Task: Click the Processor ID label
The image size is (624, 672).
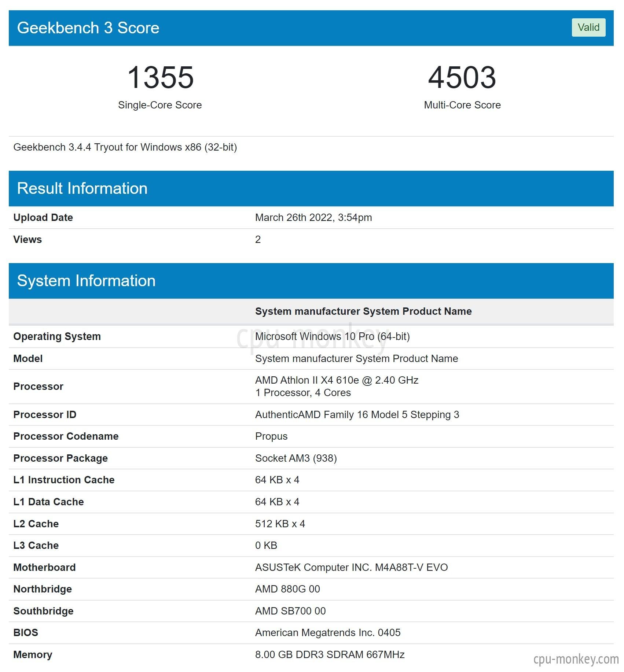Action: (45, 415)
